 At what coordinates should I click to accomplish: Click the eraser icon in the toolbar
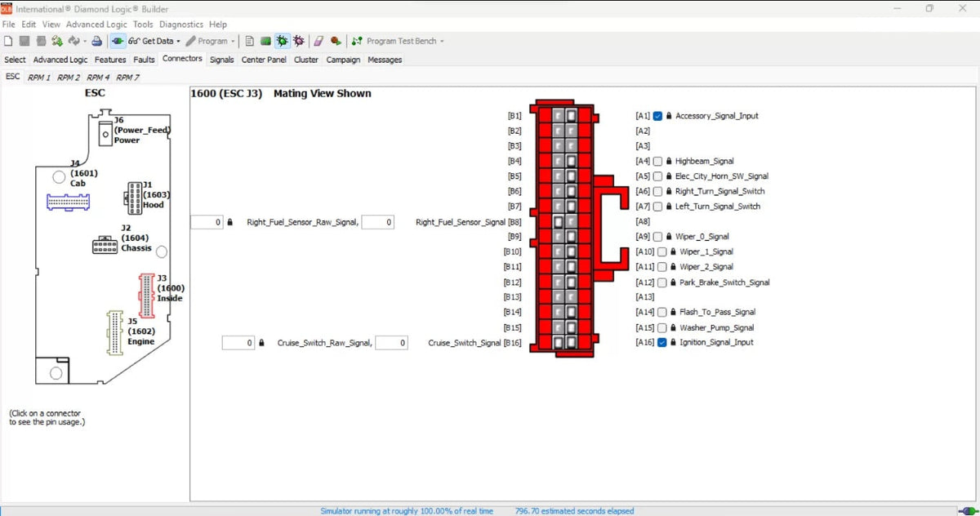(318, 41)
